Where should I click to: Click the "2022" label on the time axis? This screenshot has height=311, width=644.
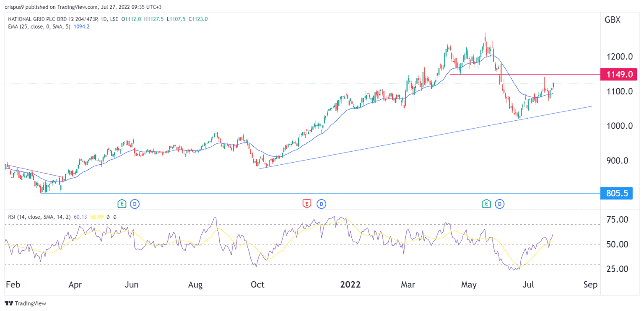point(351,285)
